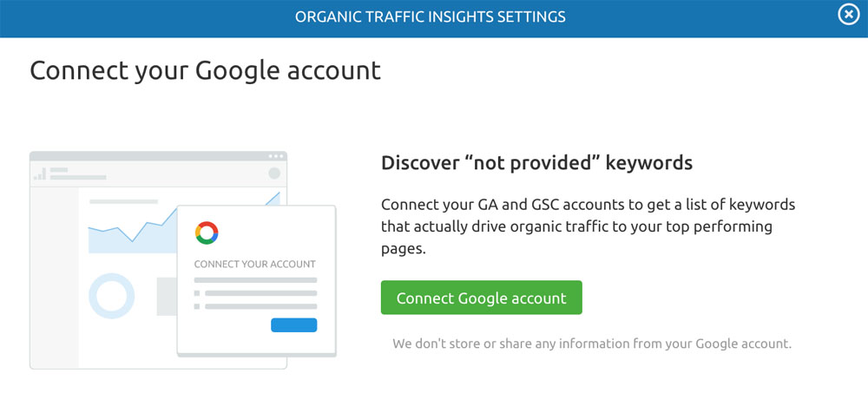Click the long gray placeholder line under CONNECT YOUR ACCOUNT
The width and height of the screenshot is (868, 406).
[255, 280]
